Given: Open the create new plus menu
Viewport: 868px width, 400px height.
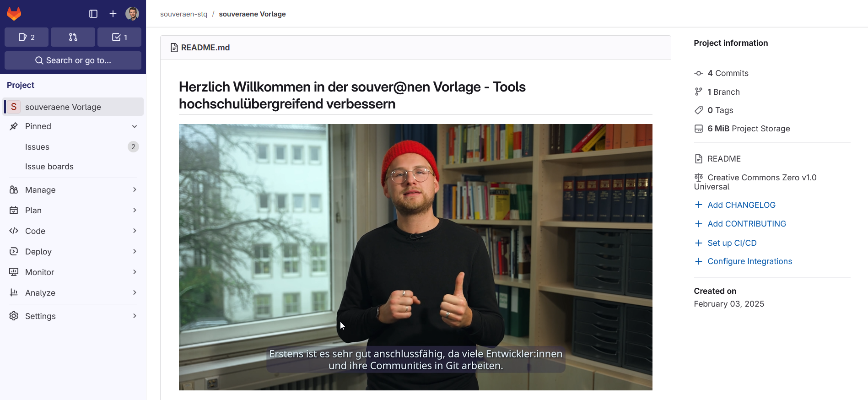Looking at the screenshot, I should coord(113,14).
